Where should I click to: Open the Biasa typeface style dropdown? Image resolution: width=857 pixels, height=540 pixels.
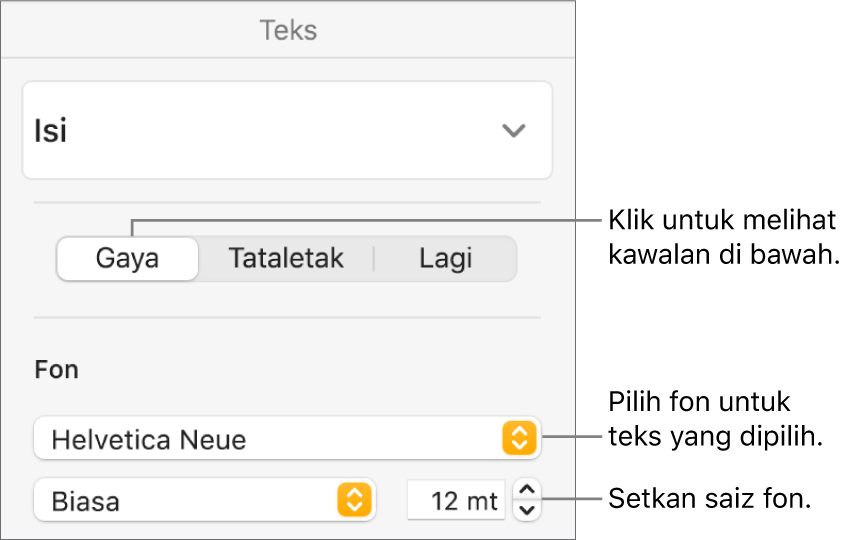point(190,500)
